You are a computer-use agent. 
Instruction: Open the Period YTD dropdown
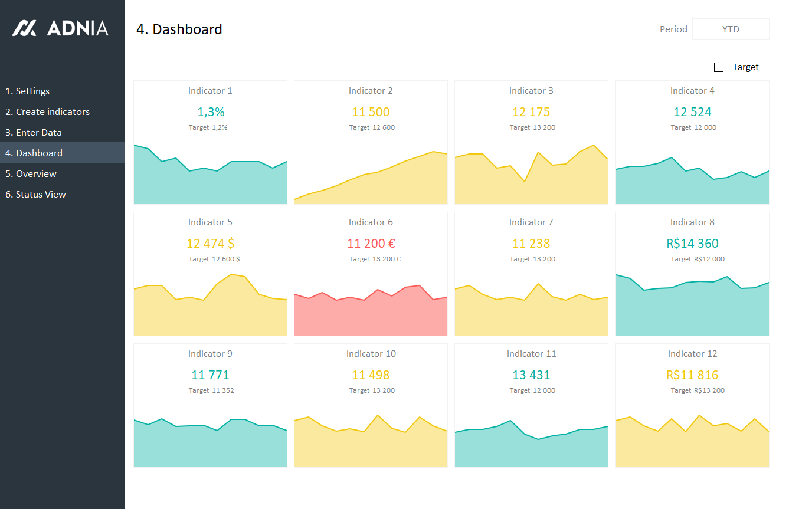[731, 29]
